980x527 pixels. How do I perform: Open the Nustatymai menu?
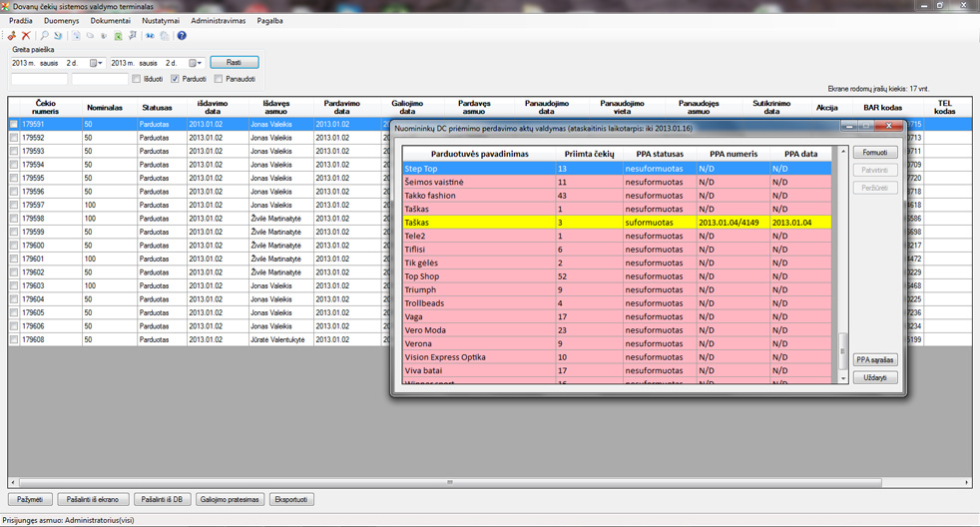point(161,21)
